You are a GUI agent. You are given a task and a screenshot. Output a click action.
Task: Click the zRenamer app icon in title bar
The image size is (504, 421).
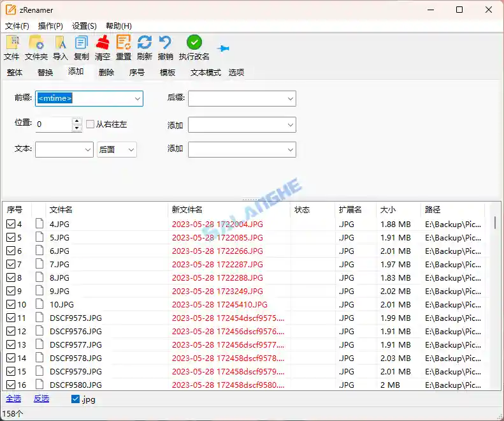pos(11,10)
